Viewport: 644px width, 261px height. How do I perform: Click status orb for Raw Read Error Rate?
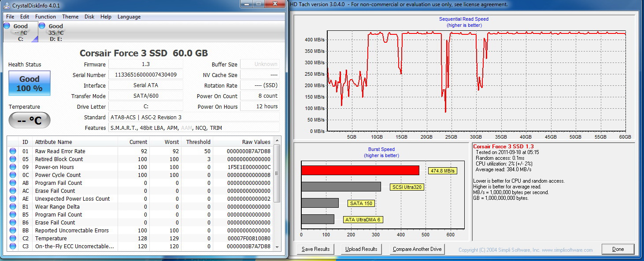[x=13, y=151]
